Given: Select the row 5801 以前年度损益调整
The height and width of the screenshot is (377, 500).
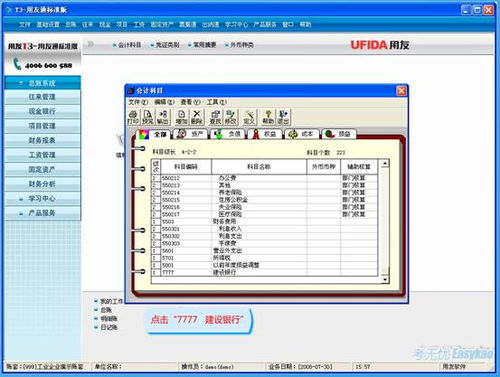Looking at the screenshot, I should pos(265,265).
